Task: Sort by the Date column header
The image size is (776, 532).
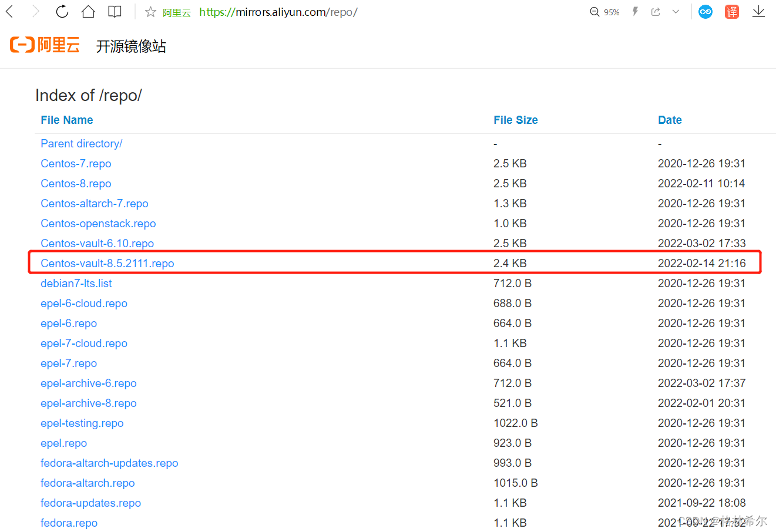Action: [x=670, y=120]
